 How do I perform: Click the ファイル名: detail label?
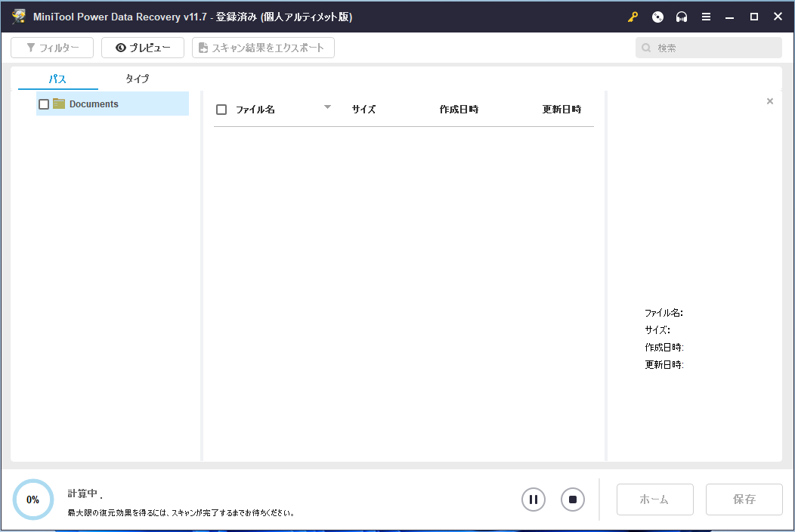click(664, 313)
